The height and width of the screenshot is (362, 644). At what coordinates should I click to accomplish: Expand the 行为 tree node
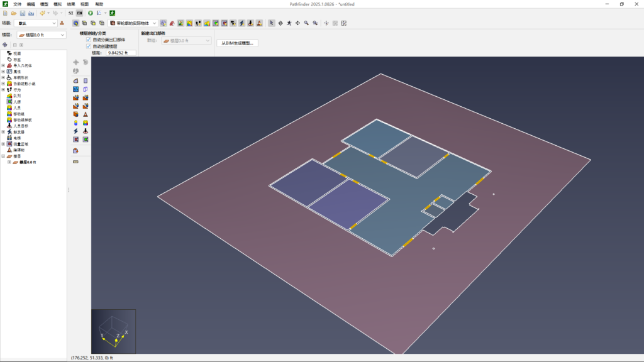[x=3, y=90]
